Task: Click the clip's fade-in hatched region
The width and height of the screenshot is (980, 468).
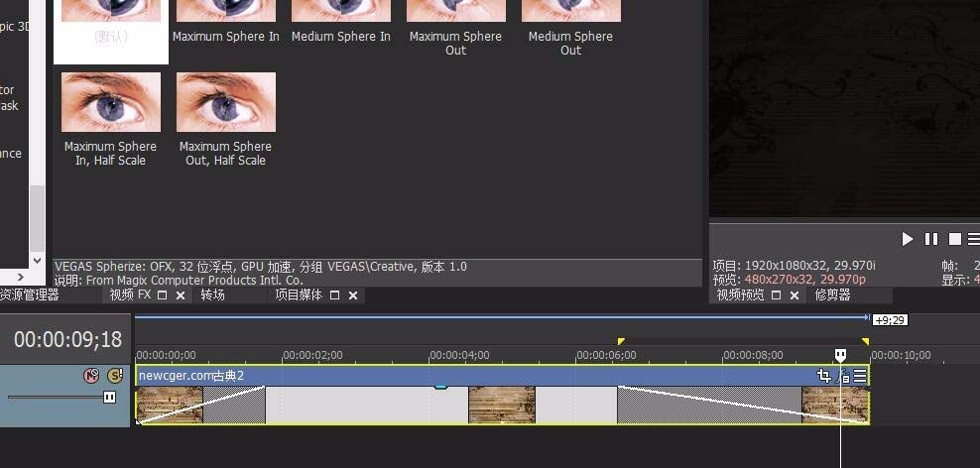Action: tap(234, 405)
